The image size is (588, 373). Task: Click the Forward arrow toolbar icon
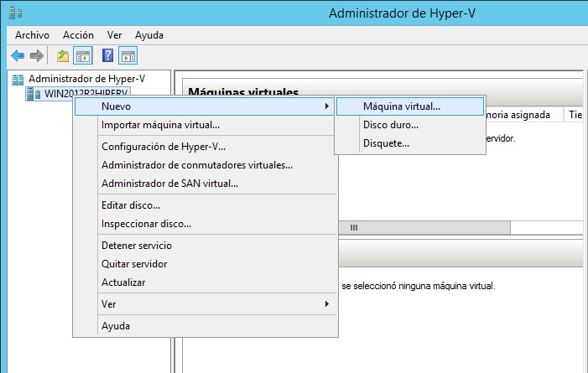tap(37, 55)
